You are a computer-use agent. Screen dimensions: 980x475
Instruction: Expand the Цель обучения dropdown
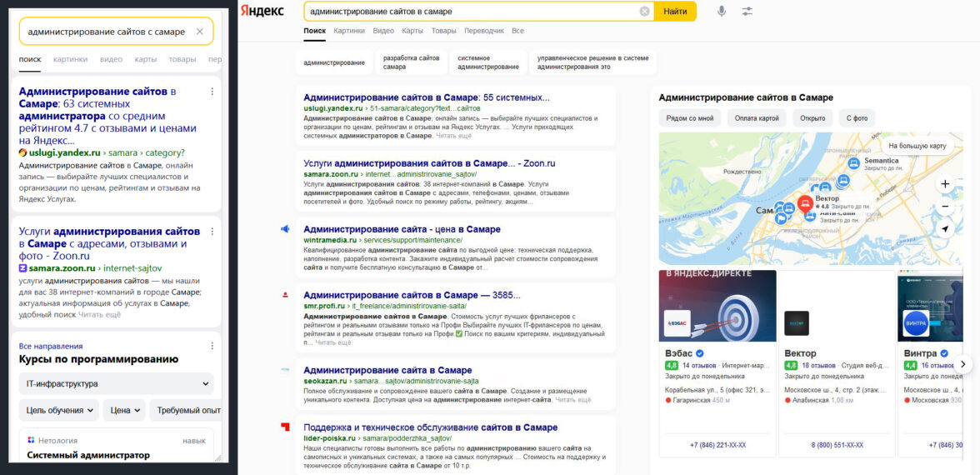58,410
